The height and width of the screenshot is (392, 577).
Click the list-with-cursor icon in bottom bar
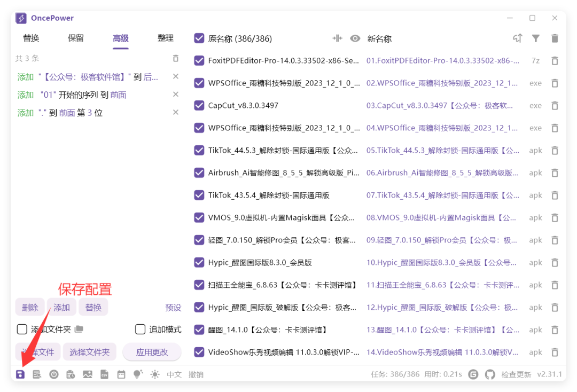click(x=37, y=374)
